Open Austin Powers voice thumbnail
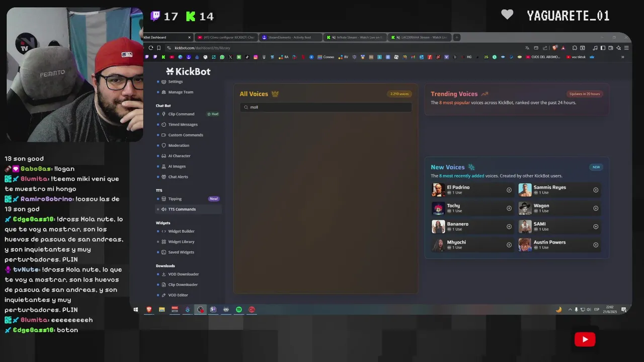Image resolution: width=644 pixels, height=362 pixels. (x=525, y=245)
